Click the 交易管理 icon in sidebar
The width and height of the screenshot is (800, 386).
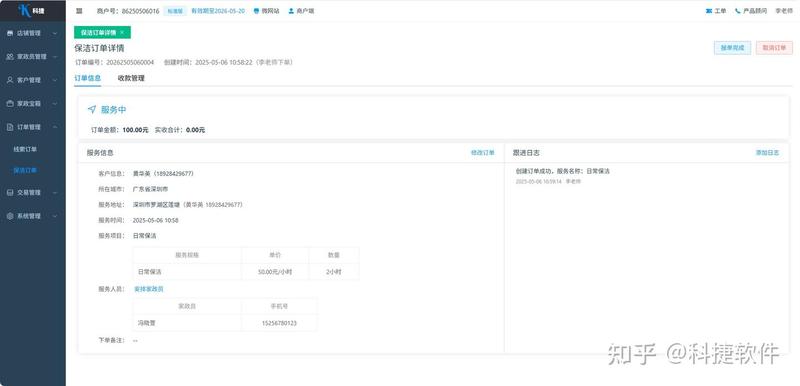pyautogui.click(x=10, y=193)
